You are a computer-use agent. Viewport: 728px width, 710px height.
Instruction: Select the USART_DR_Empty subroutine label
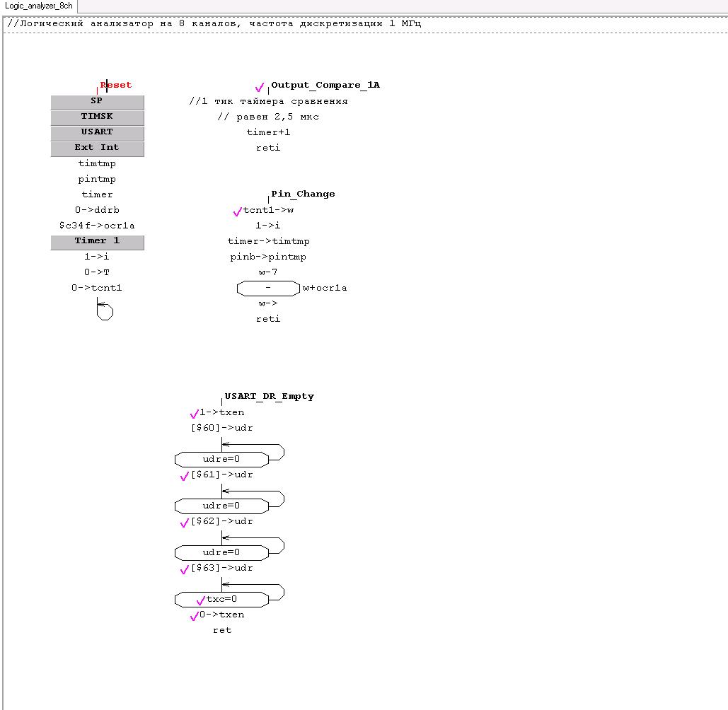click(270, 396)
